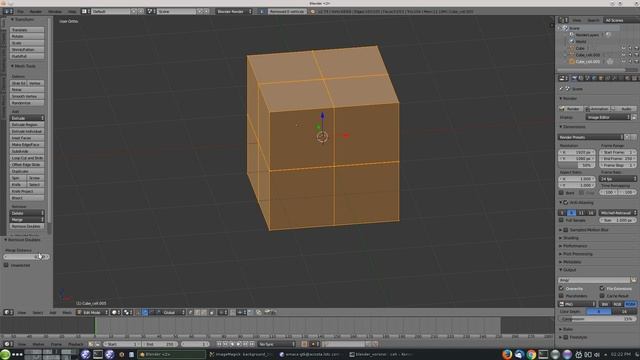Open the Merge dropdown
Image resolution: width=640 pixels, height=360 pixels.
pyautogui.click(x=27, y=220)
